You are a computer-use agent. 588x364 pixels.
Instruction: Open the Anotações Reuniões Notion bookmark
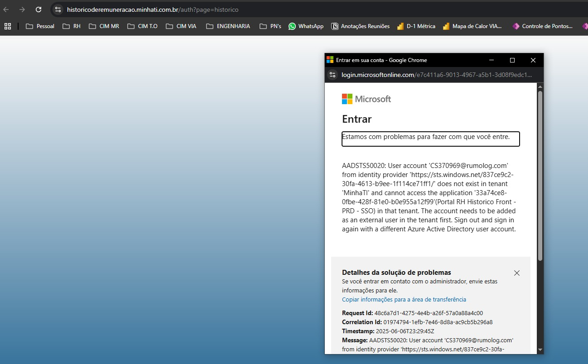coord(361,26)
